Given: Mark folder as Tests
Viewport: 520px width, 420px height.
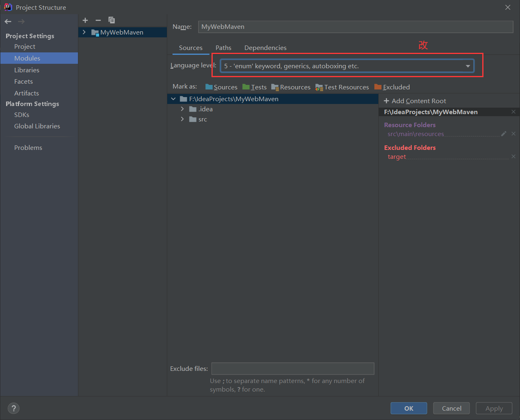Looking at the screenshot, I should [255, 87].
